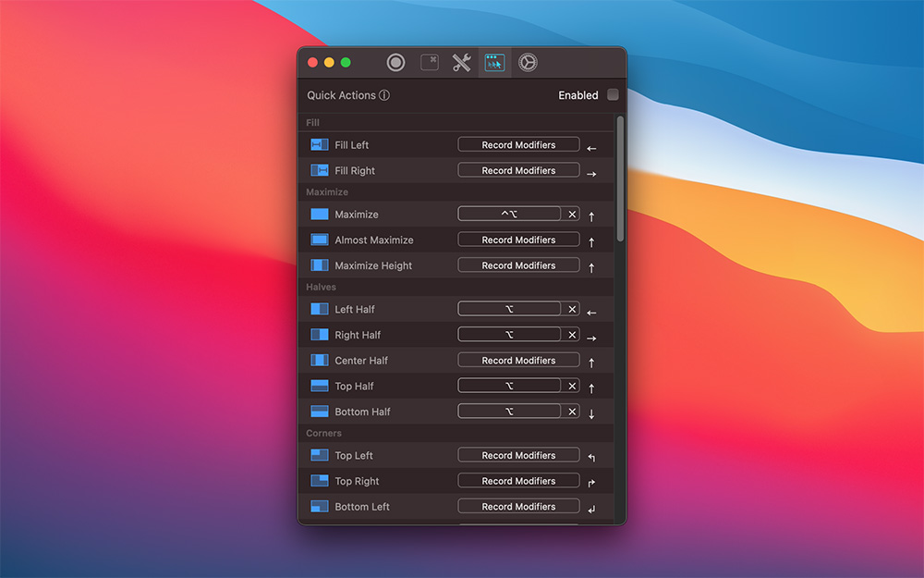
Task: Click the Bottom Left corner layout icon
Action: [x=320, y=507]
